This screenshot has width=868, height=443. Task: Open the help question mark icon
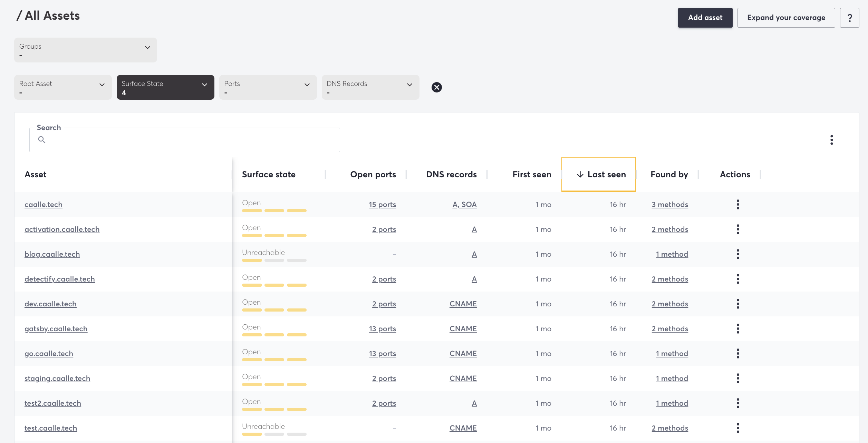pos(850,17)
